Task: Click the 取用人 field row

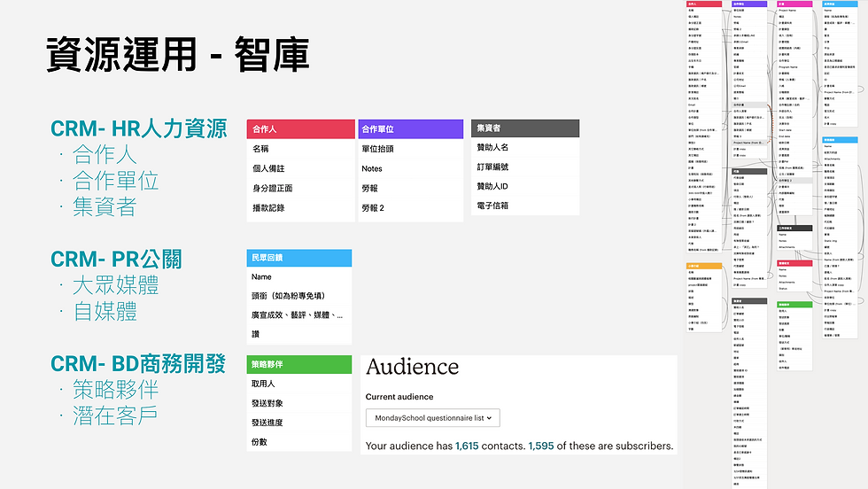Action: coord(299,384)
